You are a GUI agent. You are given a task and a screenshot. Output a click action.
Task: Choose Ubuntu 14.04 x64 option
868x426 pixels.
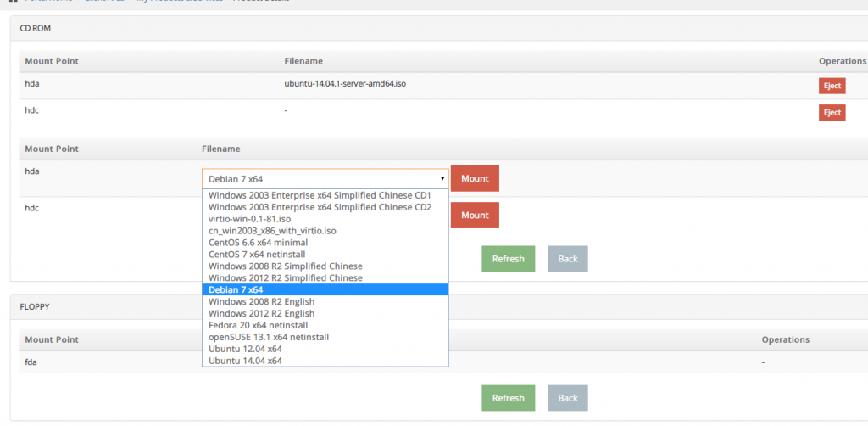pos(325,361)
